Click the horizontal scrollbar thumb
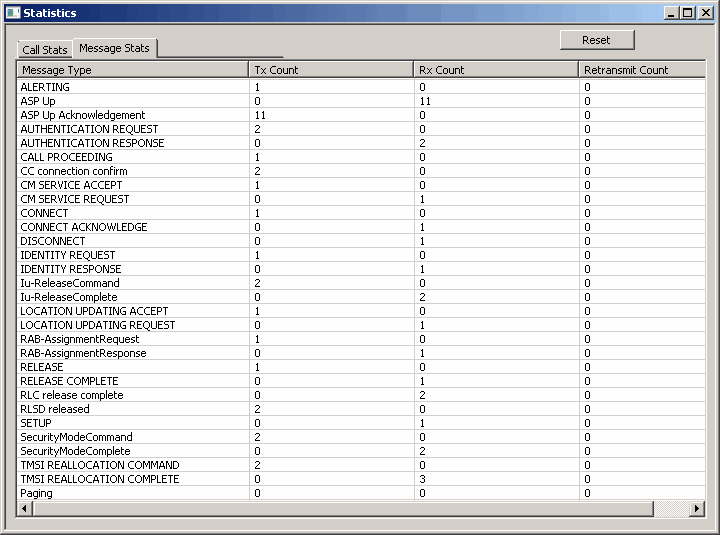The image size is (720, 535). [x=343, y=509]
